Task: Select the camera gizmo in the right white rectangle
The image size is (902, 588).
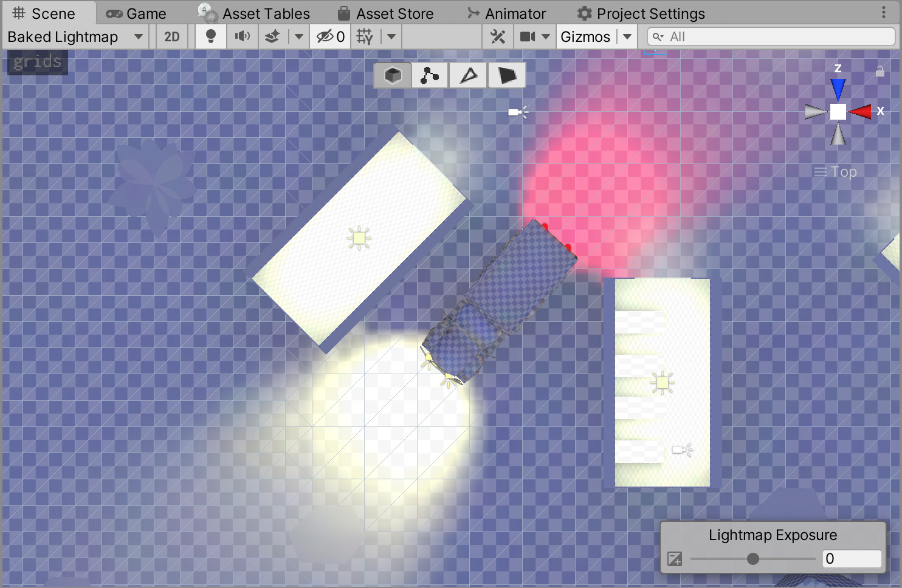Action: [x=682, y=450]
